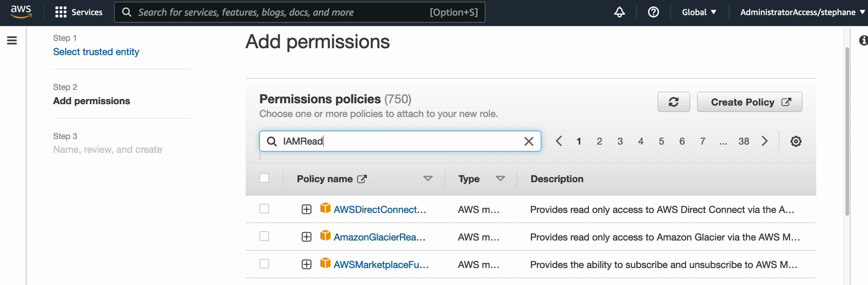
Task: Click the info panel icon
Action: [x=863, y=40]
